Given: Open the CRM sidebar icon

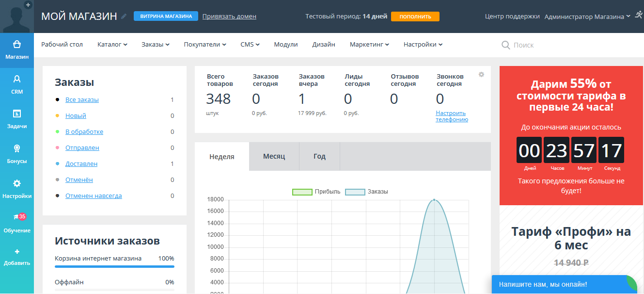Looking at the screenshot, I should coord(17,84).
